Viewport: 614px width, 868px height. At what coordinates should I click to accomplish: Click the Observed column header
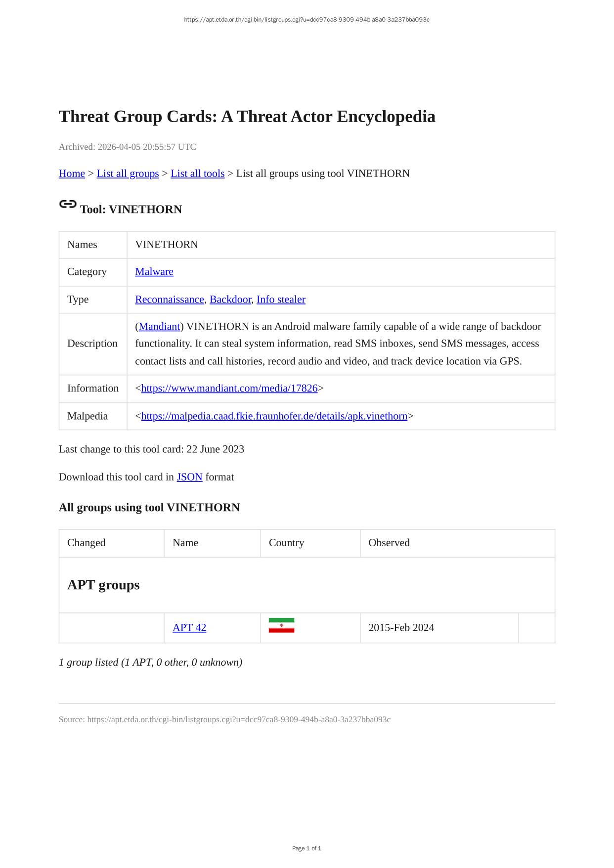click(x=389, y=543)
